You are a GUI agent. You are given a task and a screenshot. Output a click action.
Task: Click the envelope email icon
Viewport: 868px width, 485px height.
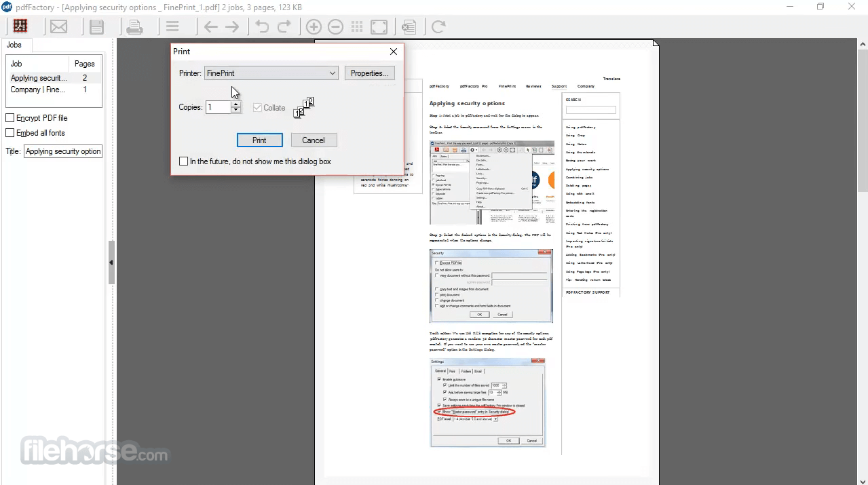pyautogui.click(x=59, y=27)
